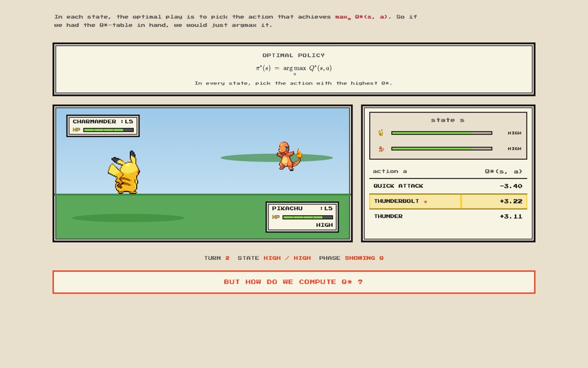This screenshot has height=368, width=588.
Task: Select the QUICK ATTACK action row
Action: coord(448,186)
